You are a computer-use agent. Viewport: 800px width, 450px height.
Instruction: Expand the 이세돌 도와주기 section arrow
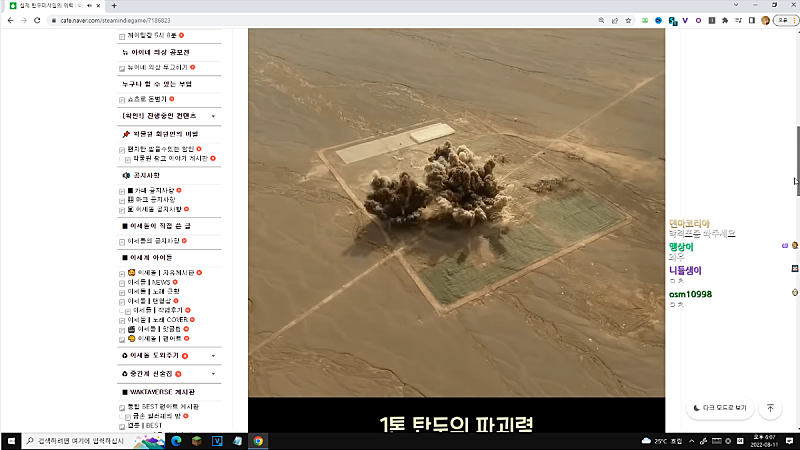(213, 356)
